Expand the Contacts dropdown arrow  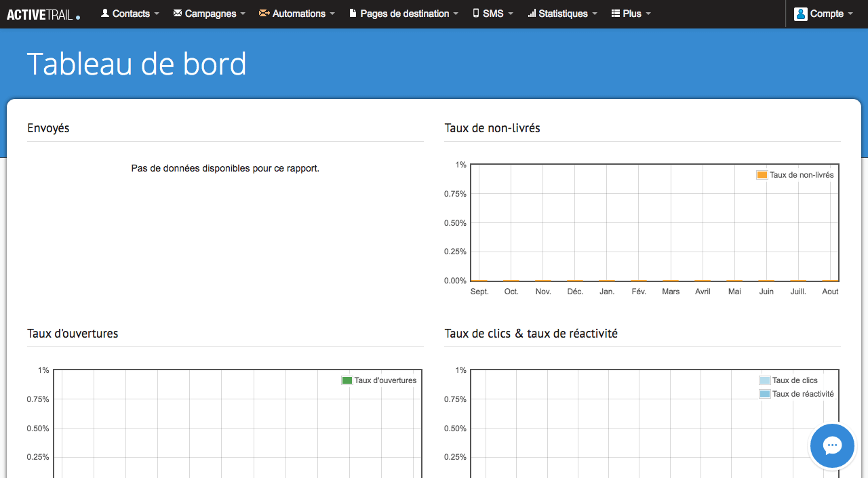pos(157,14)
